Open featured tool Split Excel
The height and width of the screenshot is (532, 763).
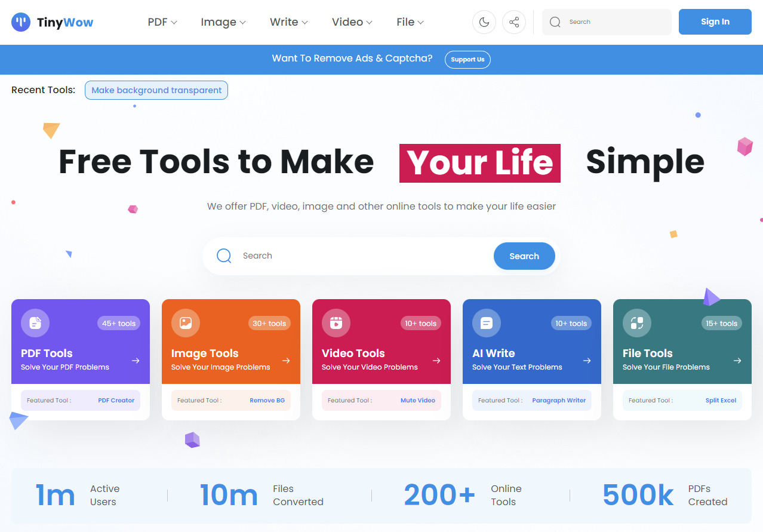click(x=721, y=400)
